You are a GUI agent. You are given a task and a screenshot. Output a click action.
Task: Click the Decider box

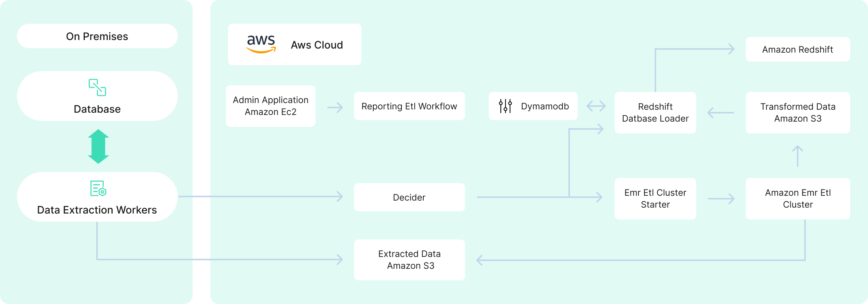pyautogui.click(x=410, y=197)
